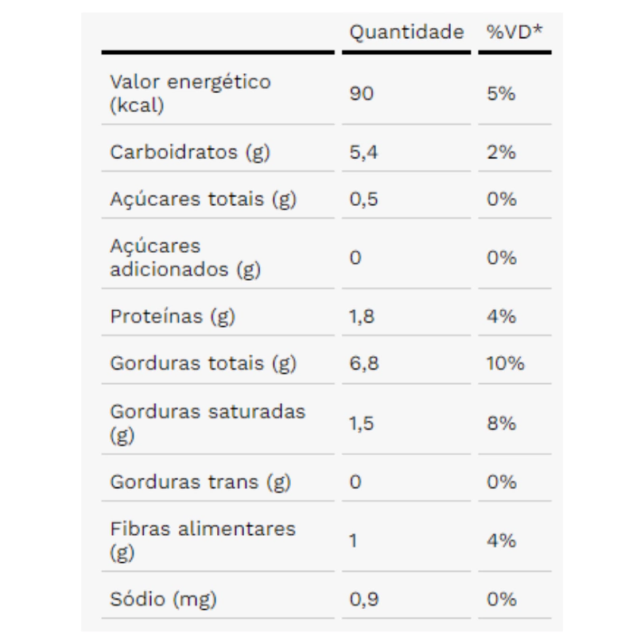Select the Sódio (mg) row label
Viewport: 644px width, 644px height.
coord(163,599)
